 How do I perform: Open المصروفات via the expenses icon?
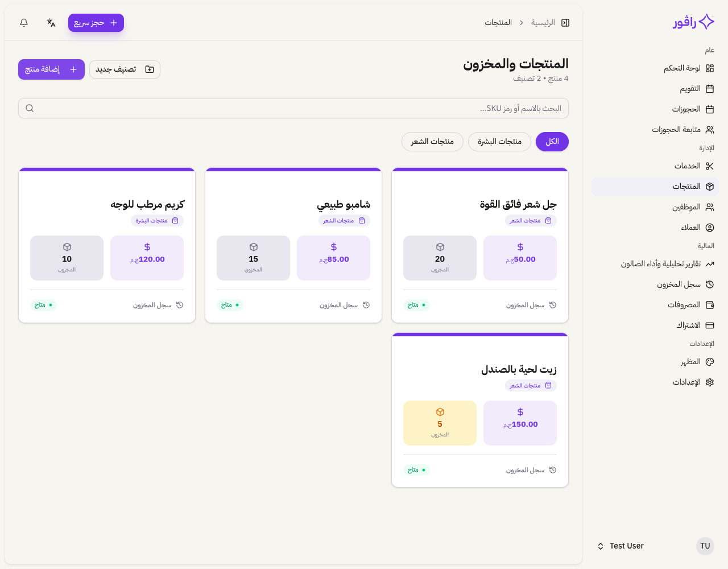(709, 304)
